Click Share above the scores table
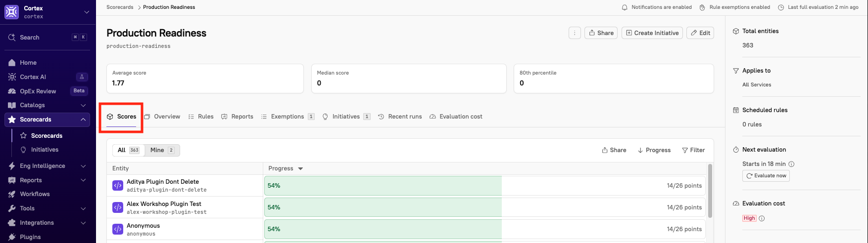868x243 pixels. (x=614, y=150)
